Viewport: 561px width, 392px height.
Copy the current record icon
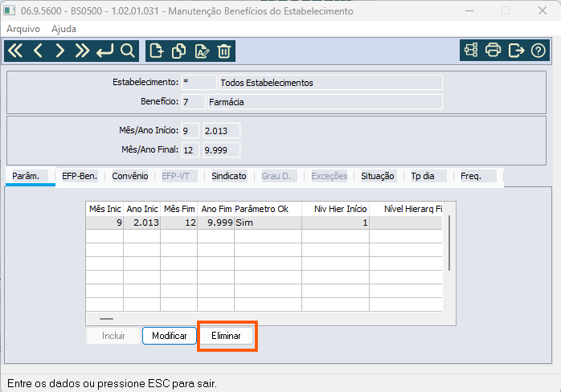(x=178, y=51)
